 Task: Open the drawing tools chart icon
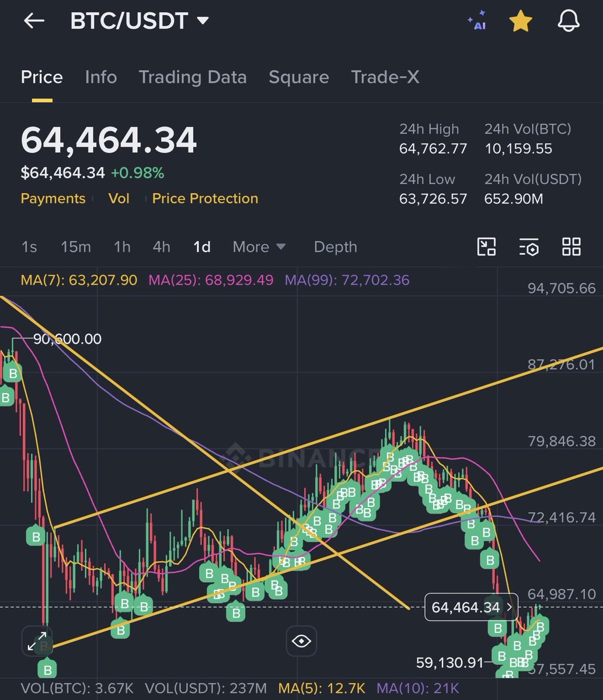coord(486,247)
